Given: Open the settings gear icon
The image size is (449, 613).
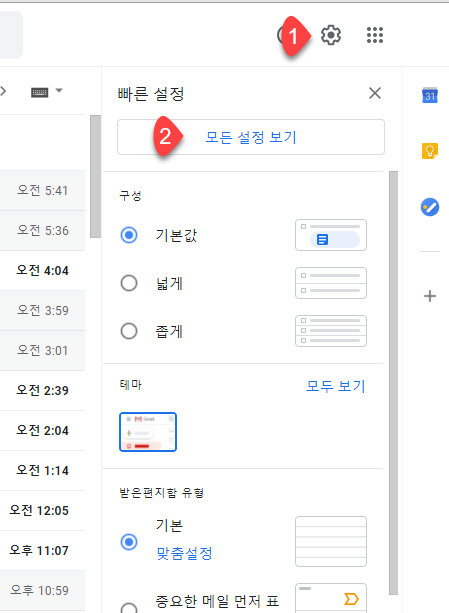Looking at the screenshot, I should click(x=331, y=35).
